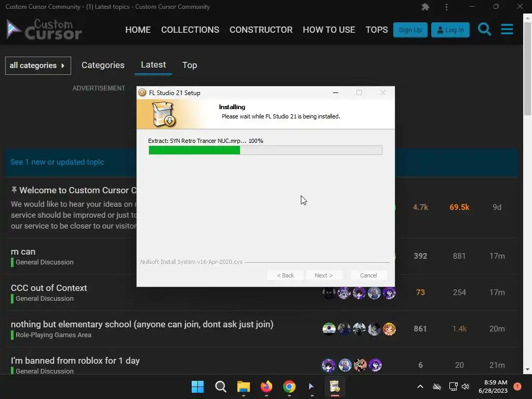This screenshot has width=532, height=399.
Task: Switch to Categories tab
Action: (103, 65)
